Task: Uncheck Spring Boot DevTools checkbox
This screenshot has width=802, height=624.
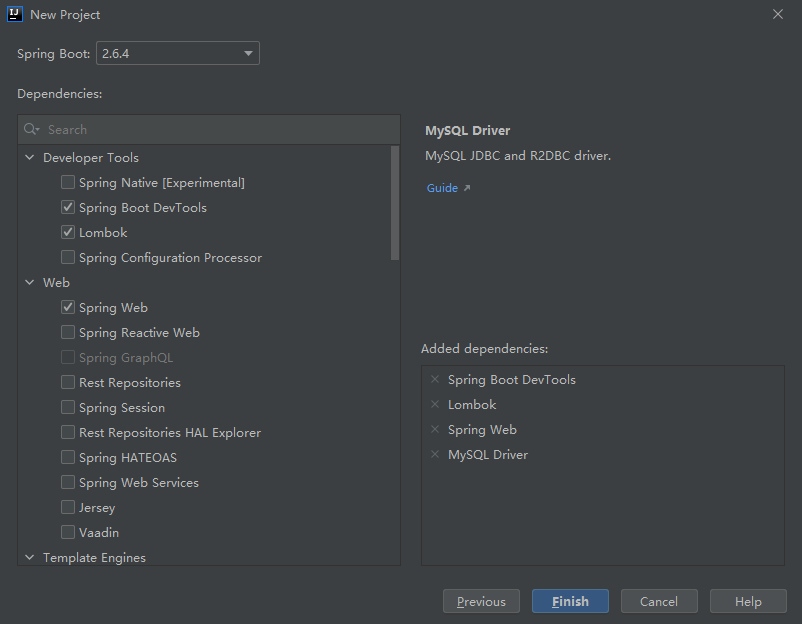Action: click(x=68, y=208)
